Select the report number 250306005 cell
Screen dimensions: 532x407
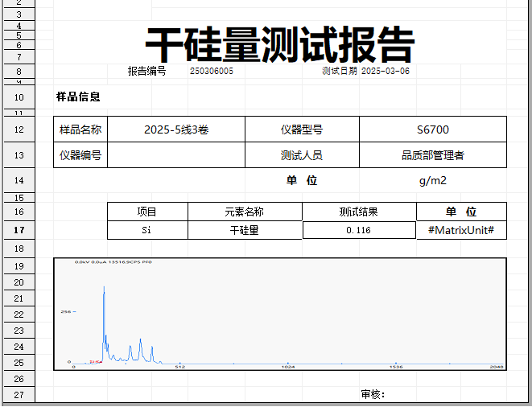pos(212,71)
